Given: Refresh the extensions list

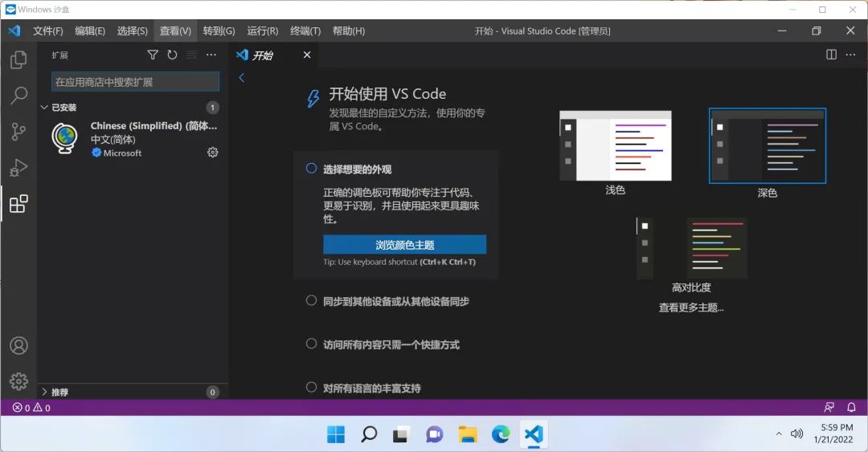Looking at the screenshot, I should pyautogui.click(x=172, y=55).
